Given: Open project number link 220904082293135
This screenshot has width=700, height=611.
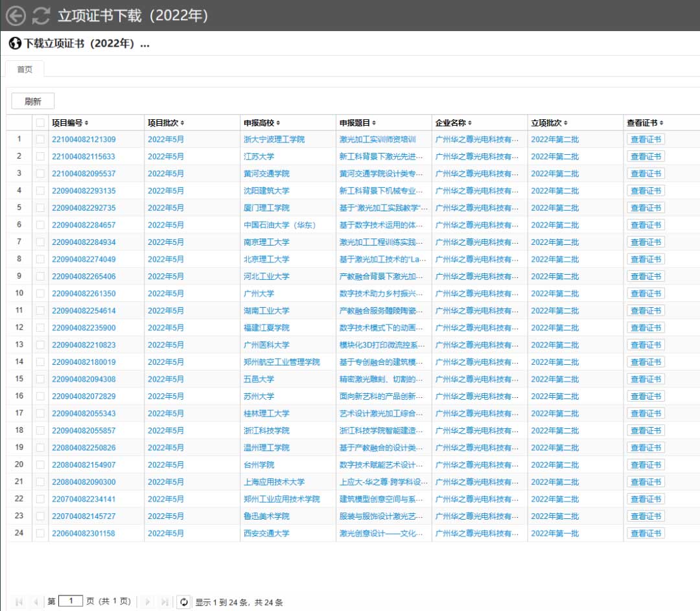Looking at the screenshot, I should pyautogui.click(x=84, y=190).
